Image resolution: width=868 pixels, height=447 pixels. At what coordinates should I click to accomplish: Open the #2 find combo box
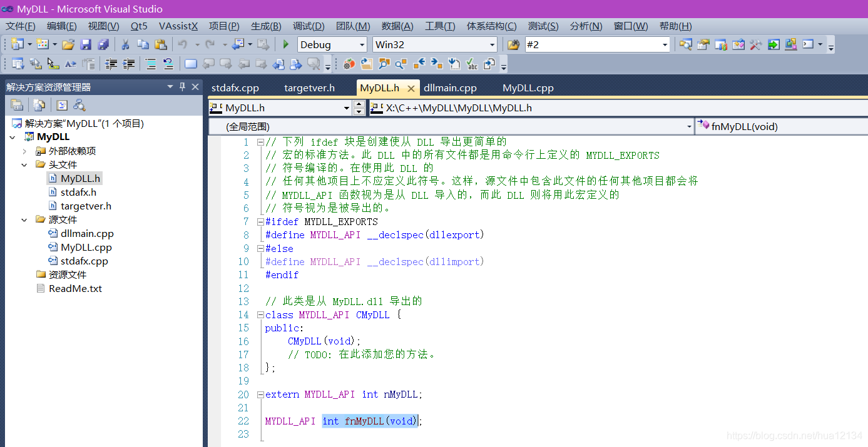tap(665, 44)
